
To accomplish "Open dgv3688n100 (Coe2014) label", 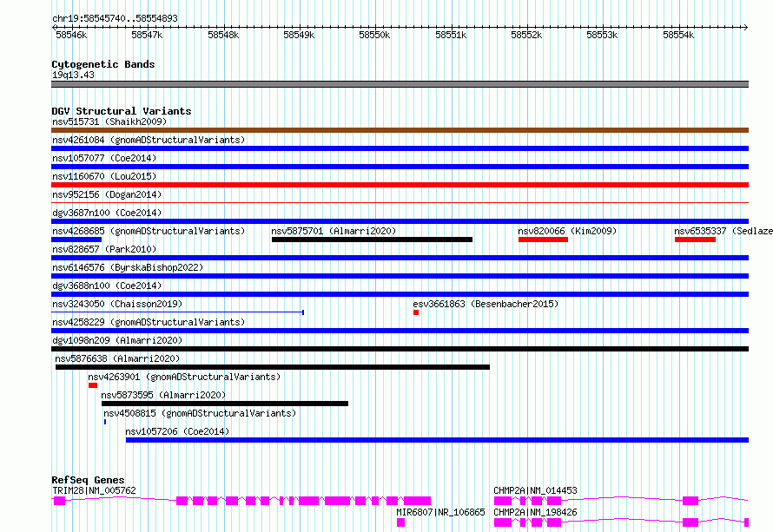I will (107, 286).
